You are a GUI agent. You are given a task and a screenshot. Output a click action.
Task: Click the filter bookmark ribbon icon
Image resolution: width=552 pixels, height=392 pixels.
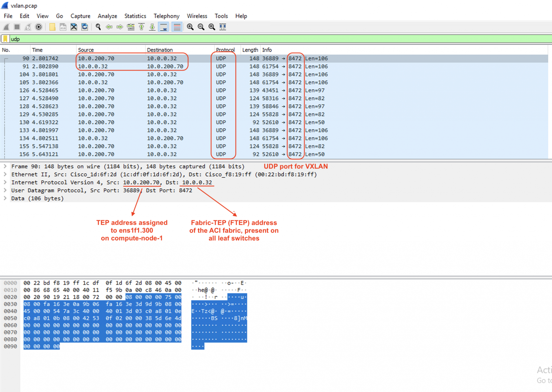5,39
